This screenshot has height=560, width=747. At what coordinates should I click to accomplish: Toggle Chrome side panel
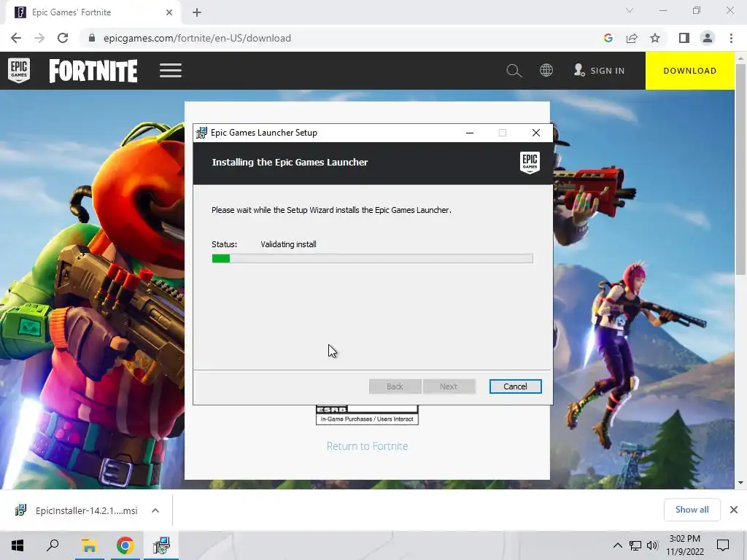[684, 38]
